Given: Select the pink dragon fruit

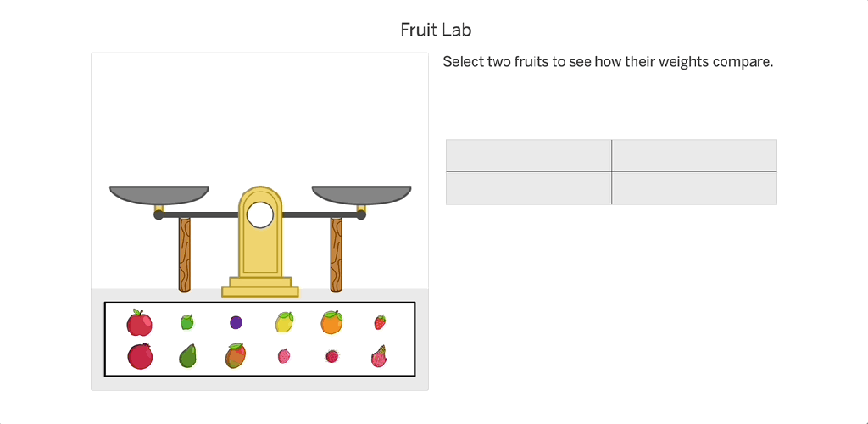Looking at the screenshot, I should pos(379,357).
